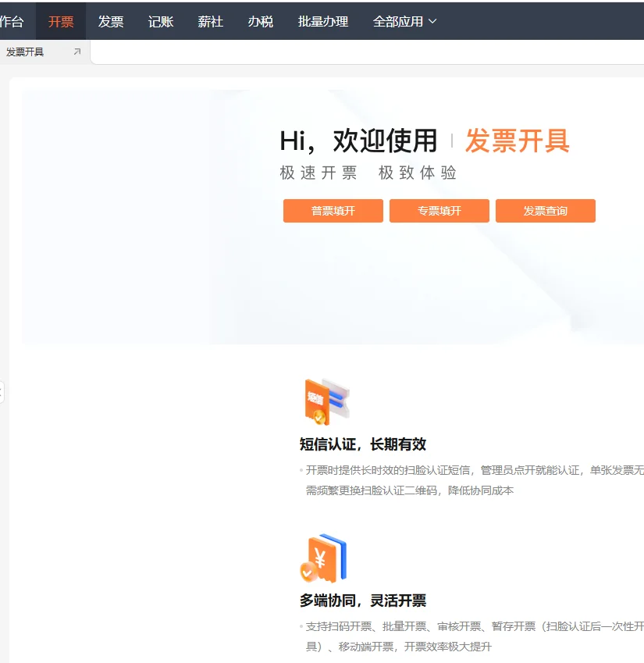Image resolution: width=644 pixels, height=663 pixels.
Task: Click the 普票填开 button
Action: point(333,210)
